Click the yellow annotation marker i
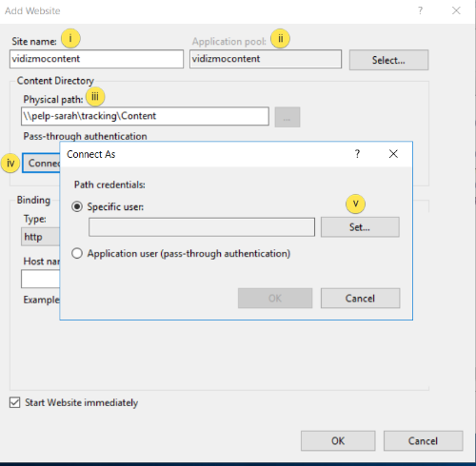The height and width of the screenshot is (466, 476). pyautogui.click(x=70, y=38)
